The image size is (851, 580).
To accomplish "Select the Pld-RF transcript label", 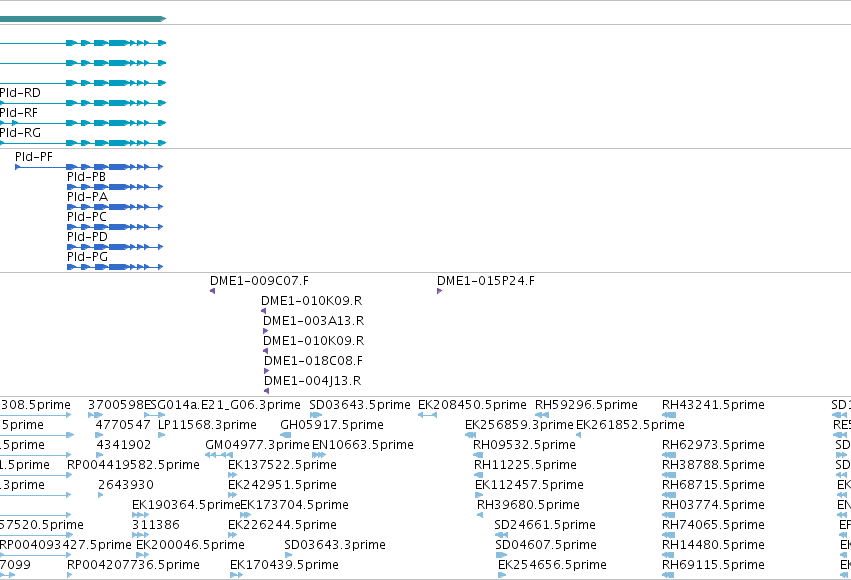I will coord(19,113).
